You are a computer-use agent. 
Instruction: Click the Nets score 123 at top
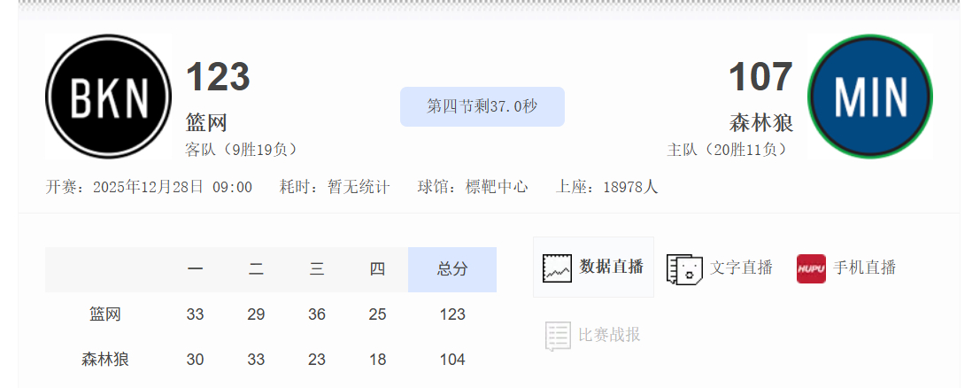coord(218,76)
